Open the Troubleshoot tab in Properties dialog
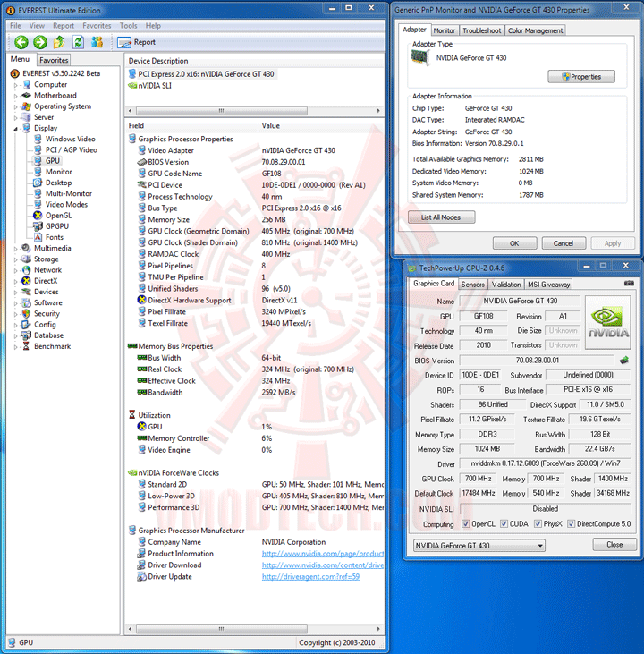The image size is (644, 654). (x=482, y=30)
